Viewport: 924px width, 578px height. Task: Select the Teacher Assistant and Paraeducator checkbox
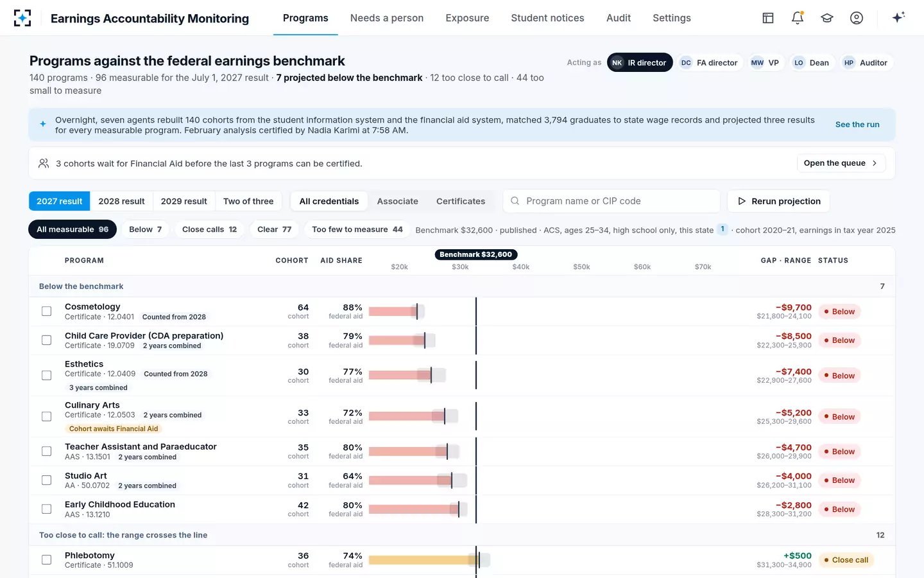[x=47, y=451]
